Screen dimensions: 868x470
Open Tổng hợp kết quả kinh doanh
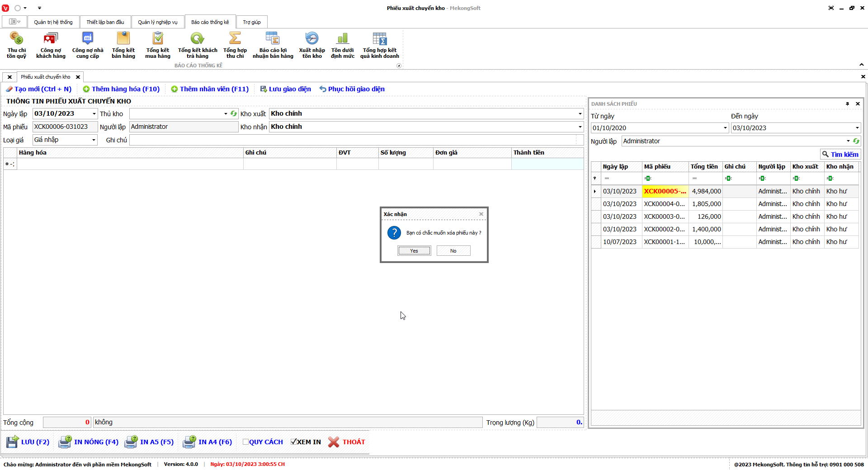[379, 45]
